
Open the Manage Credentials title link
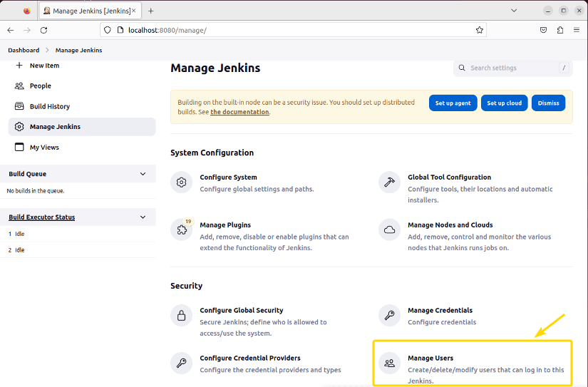tap(440, 311)
